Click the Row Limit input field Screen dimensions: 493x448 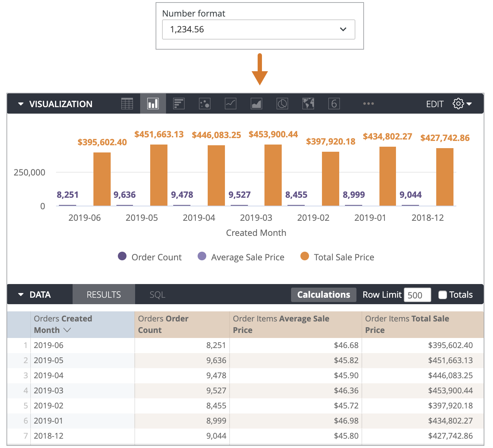pyautogui.click(x=417, y=294)
